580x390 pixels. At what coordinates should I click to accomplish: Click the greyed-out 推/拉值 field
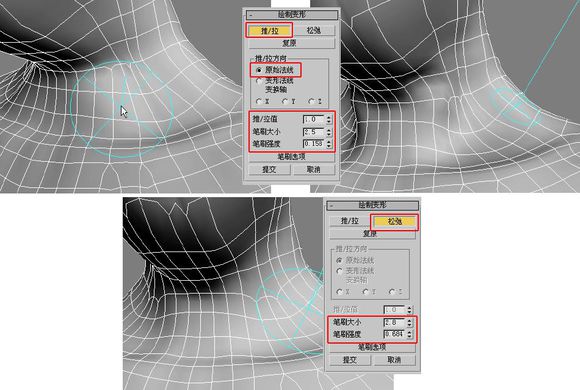394,309
